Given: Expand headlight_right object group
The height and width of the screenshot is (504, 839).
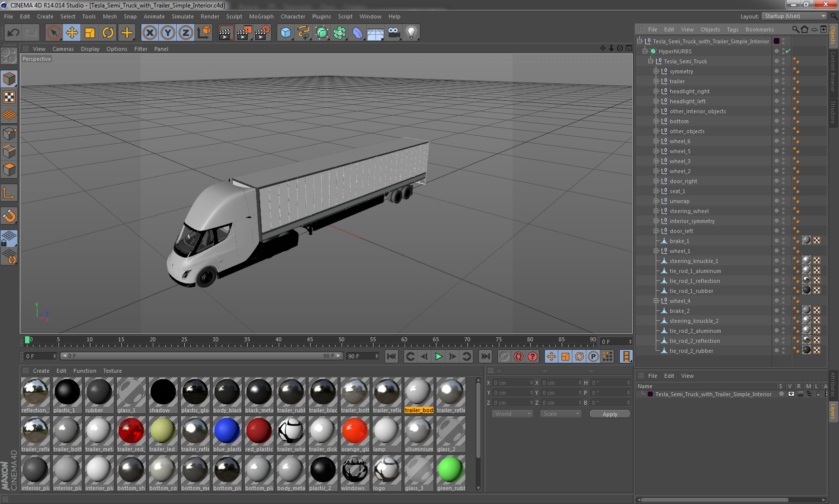Looking at the screenshot, I should point(656,91).
